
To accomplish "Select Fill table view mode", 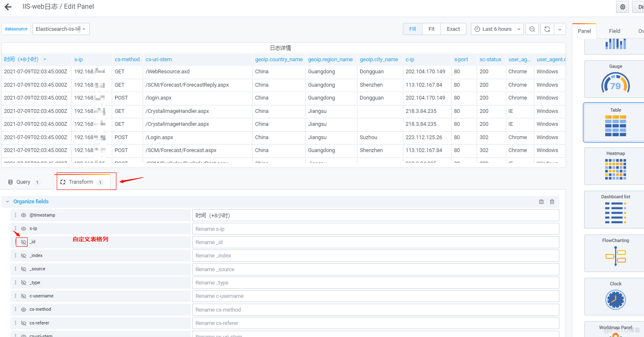I will pyautogui.click(x=413, y=29).
